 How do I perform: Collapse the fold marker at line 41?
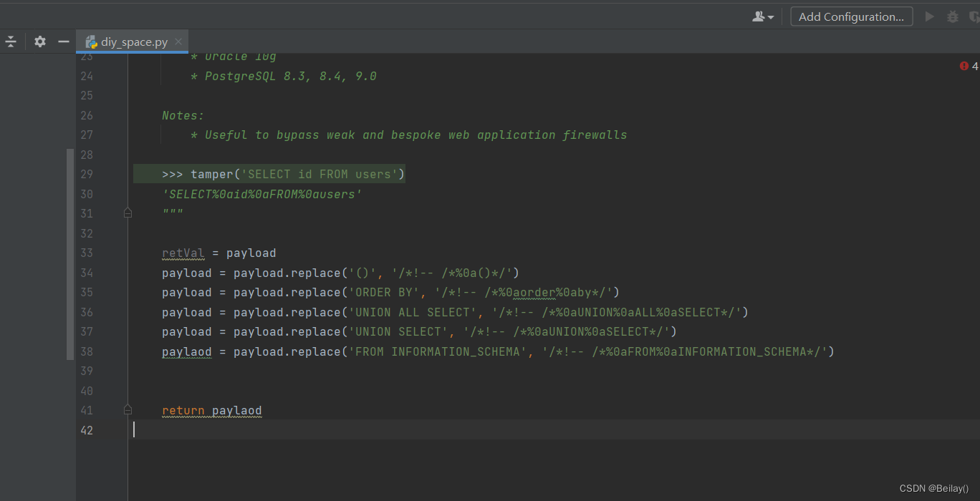[x=128, y=410]
